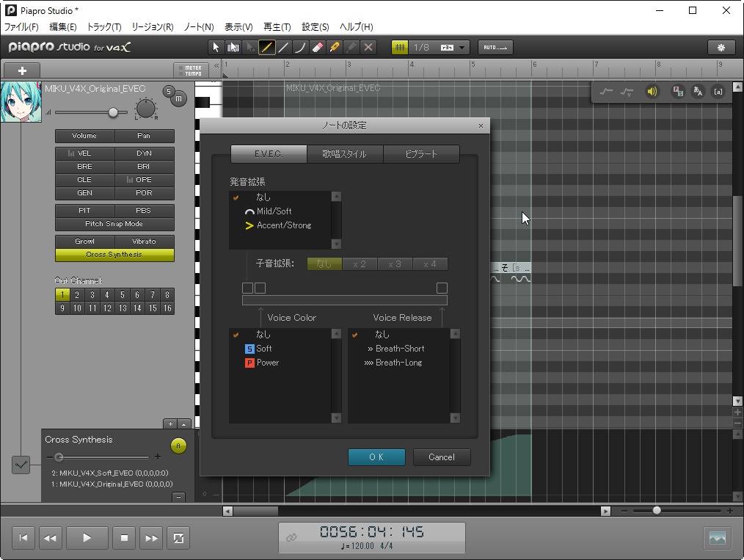Toggle the grid snap button

pos(400,48)
